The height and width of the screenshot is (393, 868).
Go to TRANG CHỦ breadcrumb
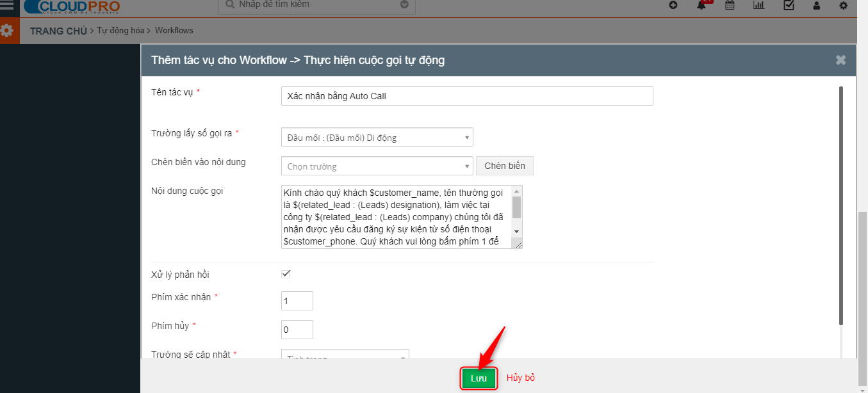point(58,30)
